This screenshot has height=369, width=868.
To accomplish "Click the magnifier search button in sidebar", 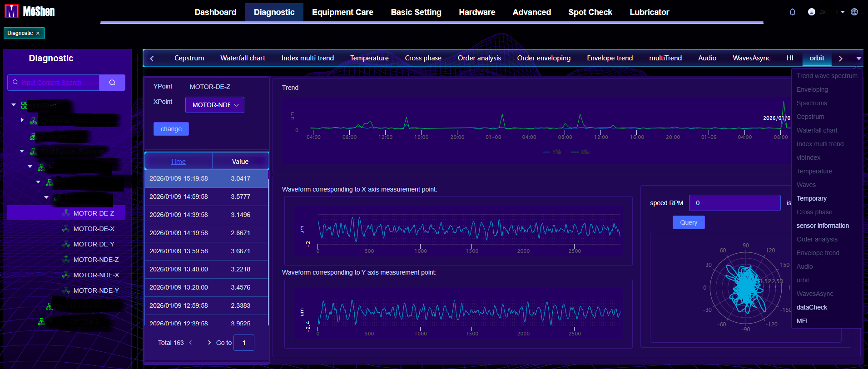I will 112,83.
